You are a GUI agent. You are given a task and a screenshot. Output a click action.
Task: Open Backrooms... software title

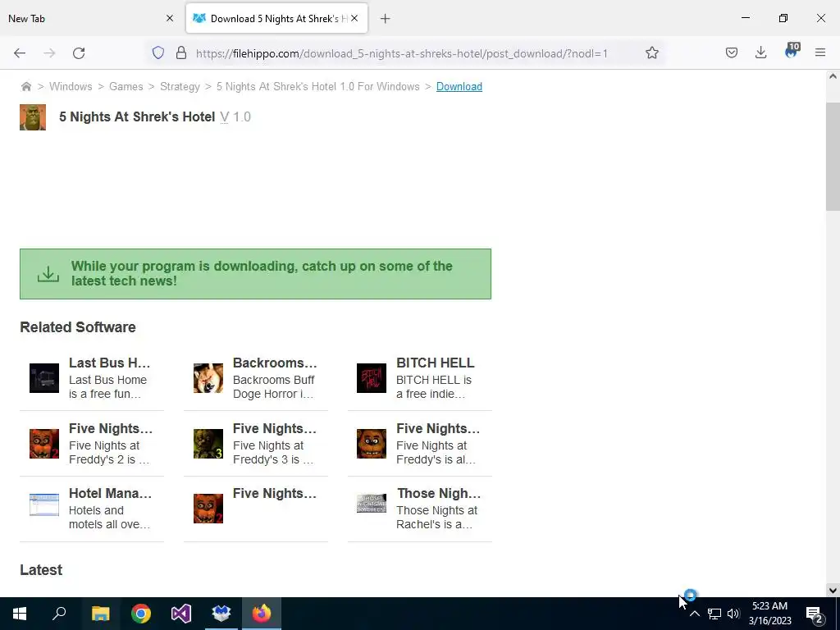click(275, 363)
